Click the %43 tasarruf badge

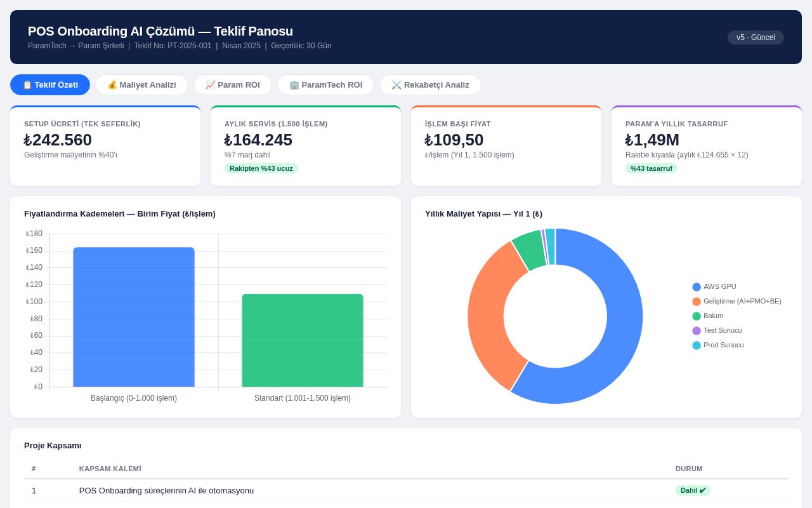click(652, 168)
